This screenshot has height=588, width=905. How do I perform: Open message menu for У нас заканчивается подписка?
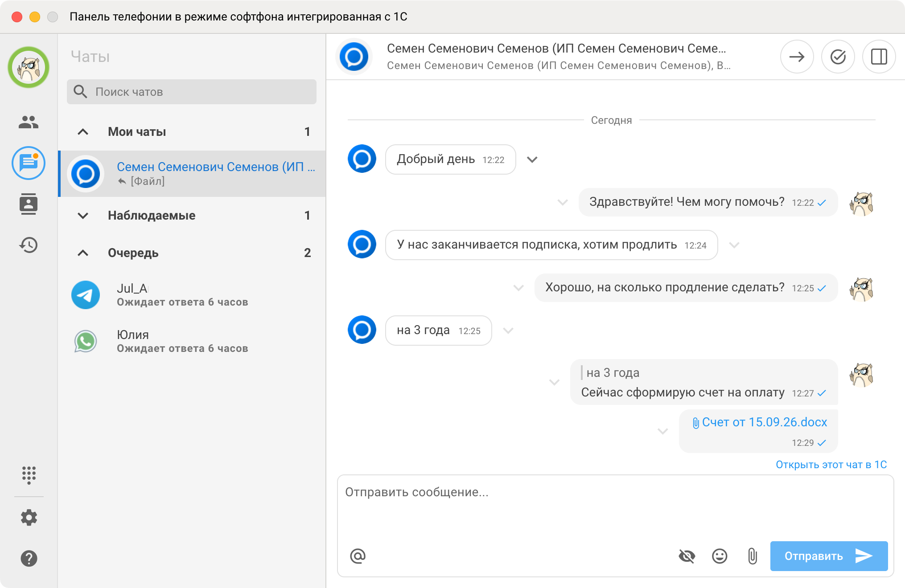click(734, 245)
